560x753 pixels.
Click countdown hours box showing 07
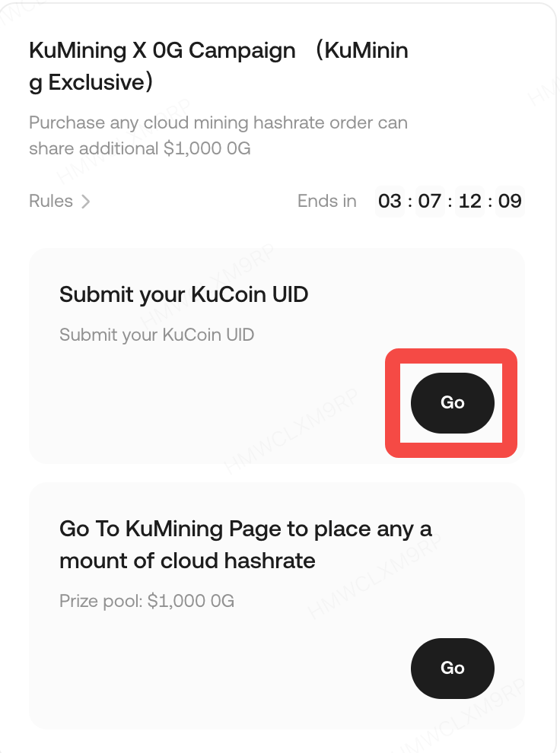[429, 202]
